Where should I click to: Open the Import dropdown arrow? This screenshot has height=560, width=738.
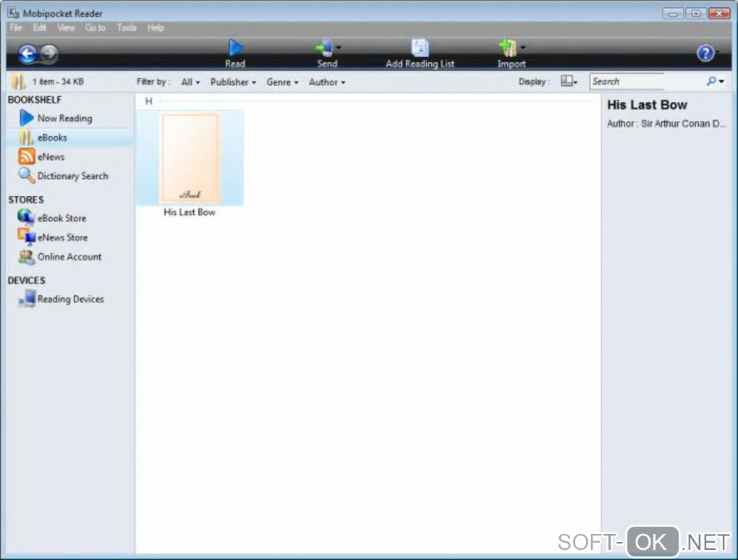point(523,48)
